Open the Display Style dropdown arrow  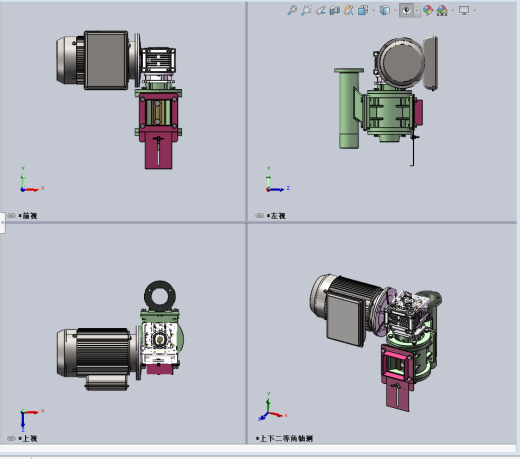(395, 11)
